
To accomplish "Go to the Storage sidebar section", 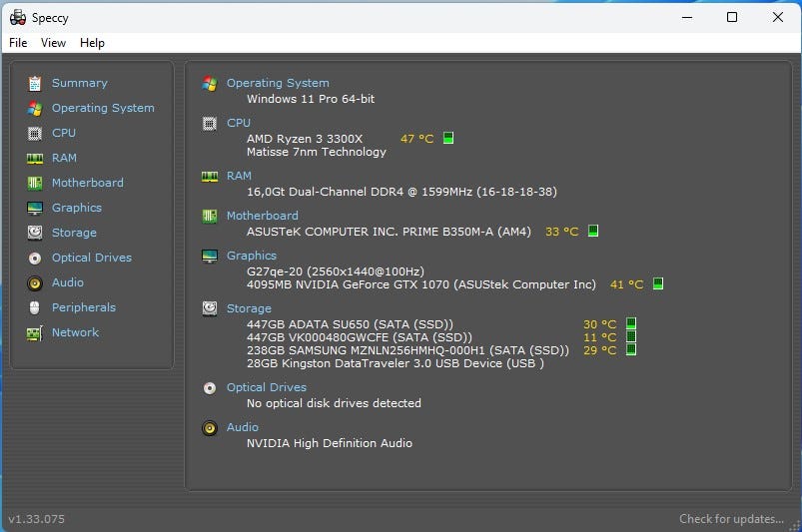I will (x=74, y=233).
